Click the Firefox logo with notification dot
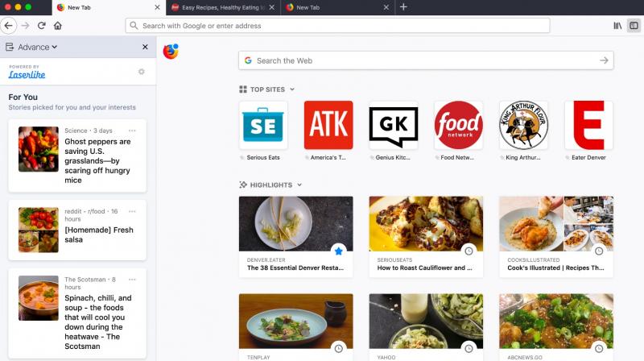This screenshot has width=644, height=361. [x=171, y=52]
